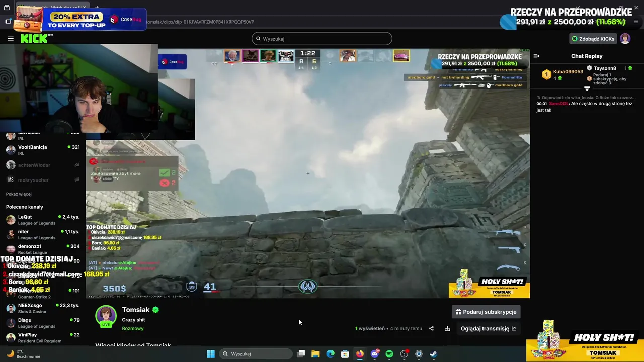Open the weather widget on taskbar
The image size is (644, 362).
click(x=23, y=354)
